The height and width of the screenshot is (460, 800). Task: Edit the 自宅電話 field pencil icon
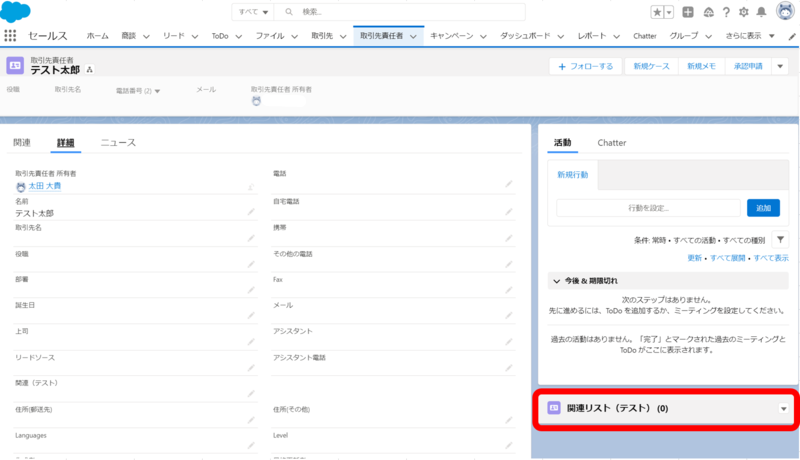coord(509,212)
